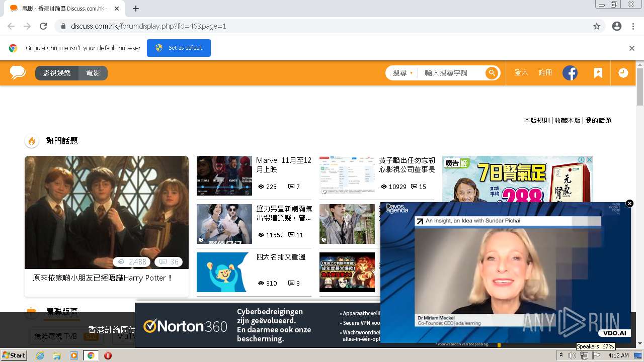Open Internet Explorer from taskbar
This screenshot has width=644, height=362.
tap(40, 355)
